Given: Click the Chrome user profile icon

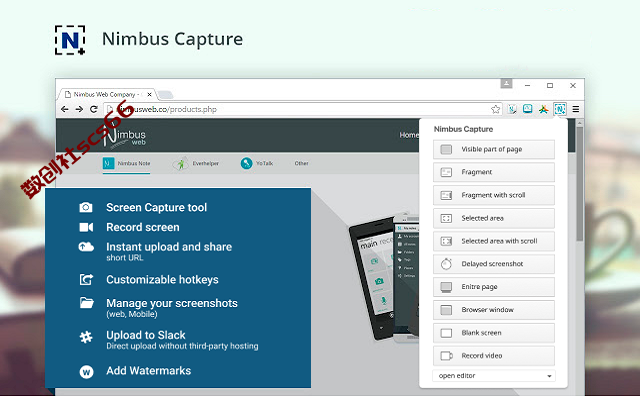Looking at the screenshot, I should (x=506, y=84).
